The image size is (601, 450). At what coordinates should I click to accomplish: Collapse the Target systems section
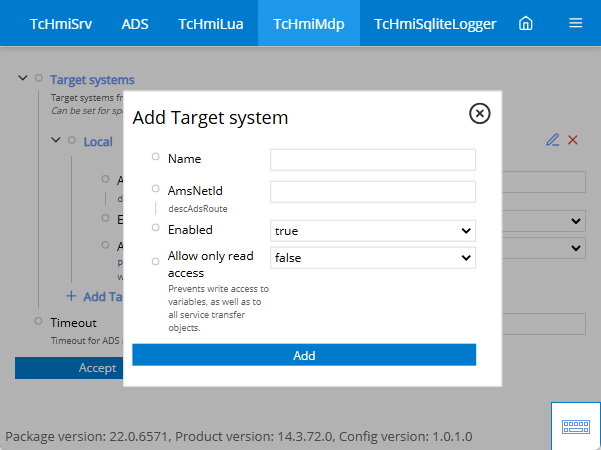[23, 78]
